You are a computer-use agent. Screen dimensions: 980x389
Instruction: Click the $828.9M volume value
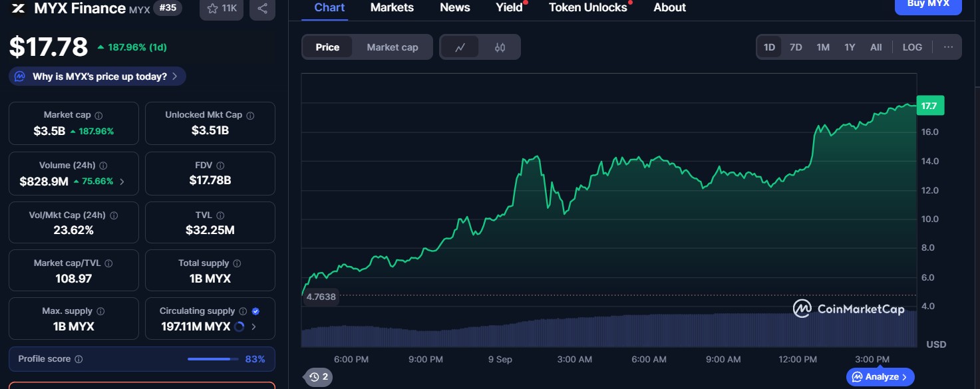point(44,182)
